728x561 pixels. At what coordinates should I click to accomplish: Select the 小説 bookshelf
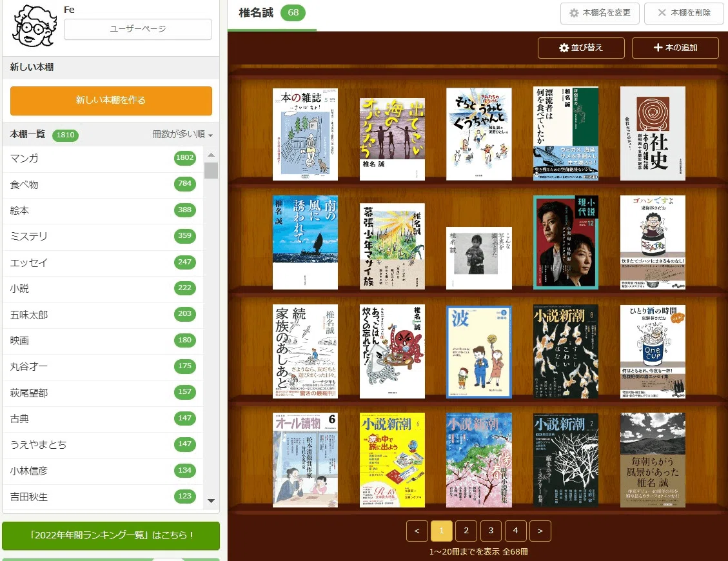coord(103,289)
